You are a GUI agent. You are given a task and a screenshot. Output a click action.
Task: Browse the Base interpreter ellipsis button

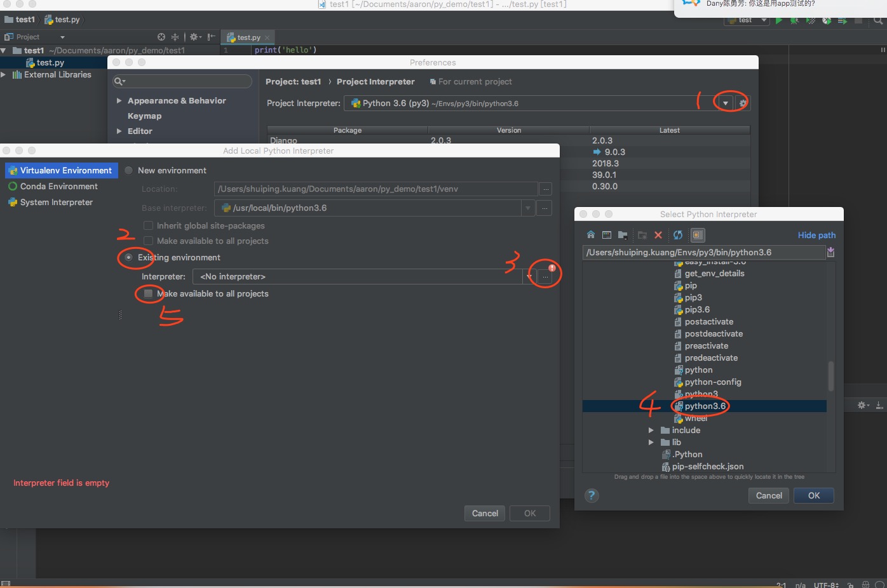[x=543, y=208]
